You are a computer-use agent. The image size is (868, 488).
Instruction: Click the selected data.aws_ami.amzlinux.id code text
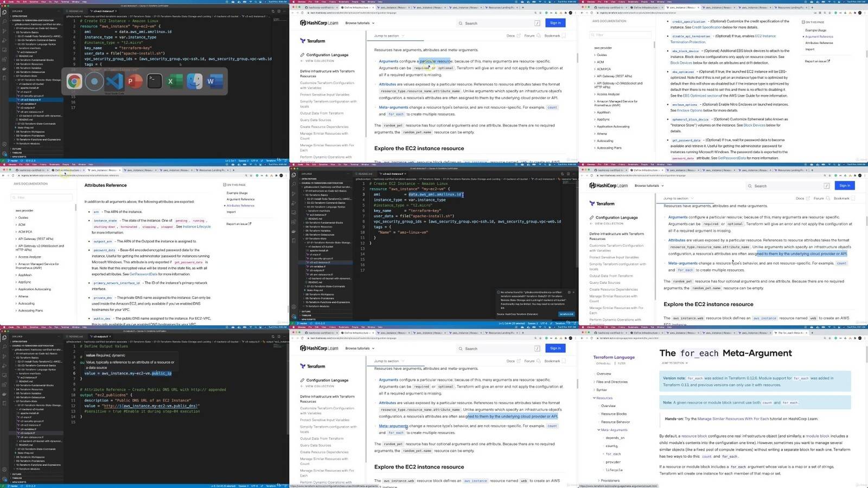435,194
